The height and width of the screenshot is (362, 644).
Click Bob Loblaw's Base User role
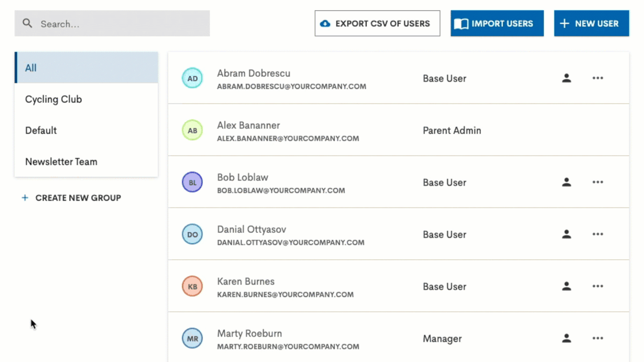[445, 182]
